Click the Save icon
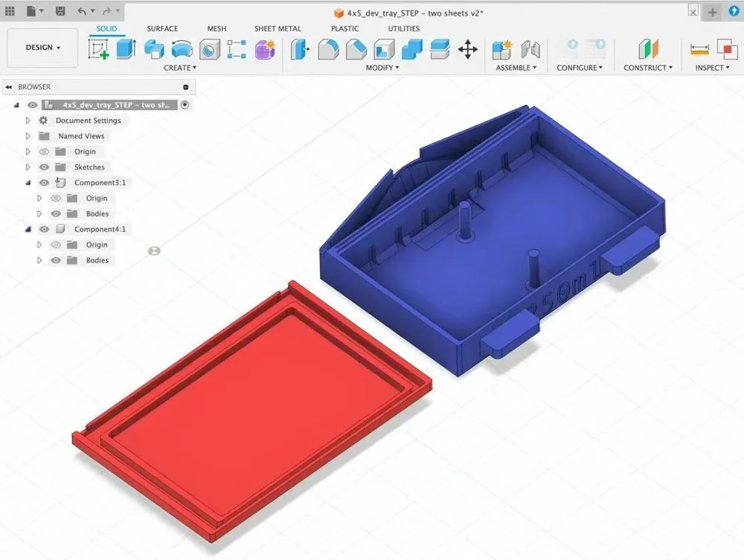This screenshot has width=744, height=560. pos(60,11)
